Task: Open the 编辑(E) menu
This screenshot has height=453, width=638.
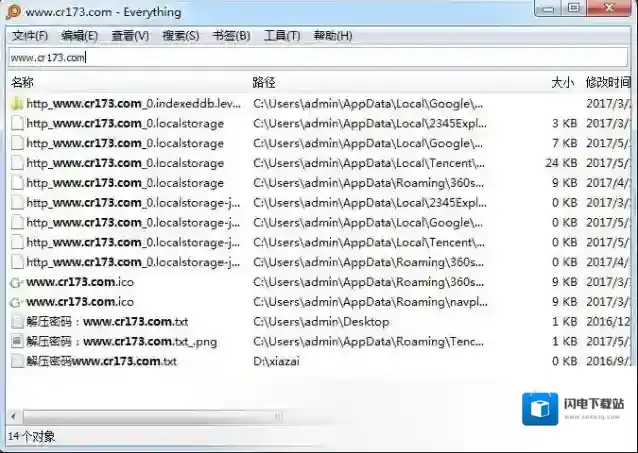Action: point(79,36)
